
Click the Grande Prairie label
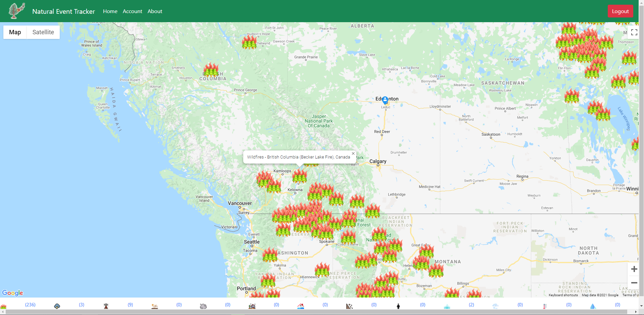click(x=306, y=57)
